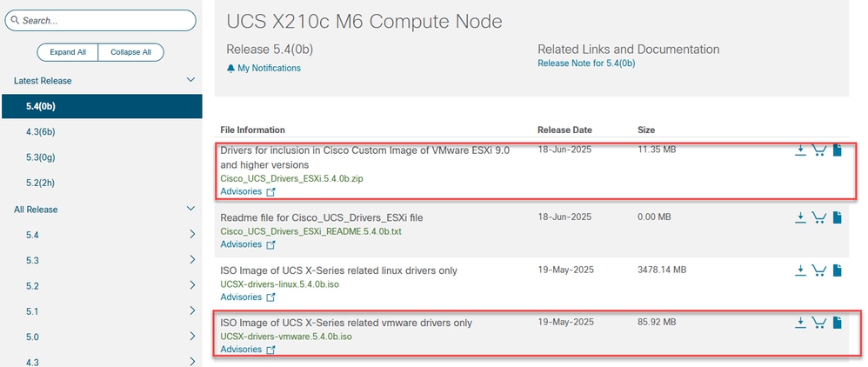
Task: Click the Release Date column header
Action: point(564,130)
